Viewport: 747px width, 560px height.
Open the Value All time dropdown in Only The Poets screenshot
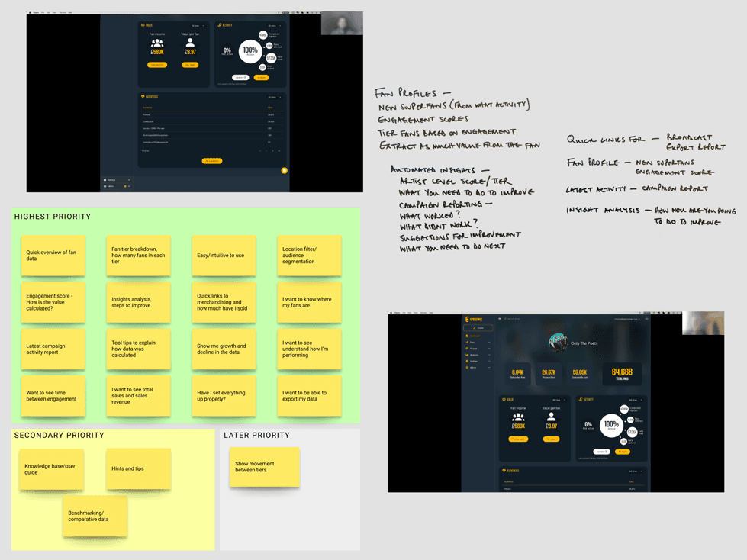[559, 400]
